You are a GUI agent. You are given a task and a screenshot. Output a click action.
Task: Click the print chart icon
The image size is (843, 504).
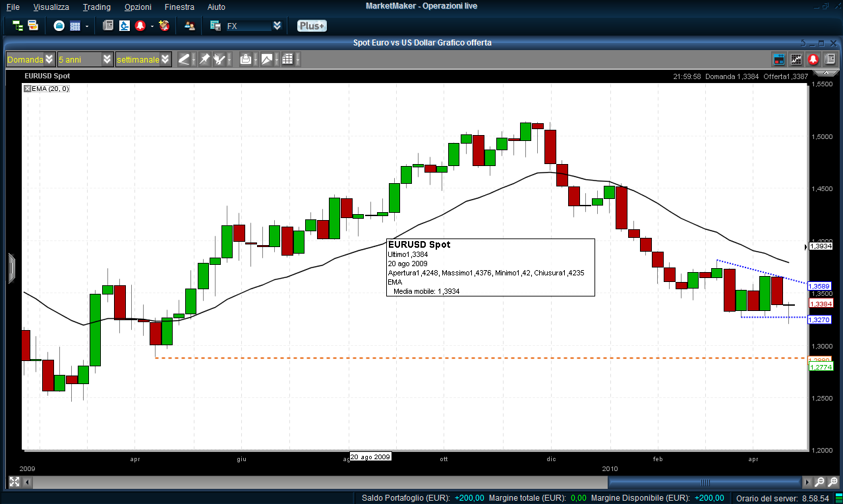[x=245, y=59]
